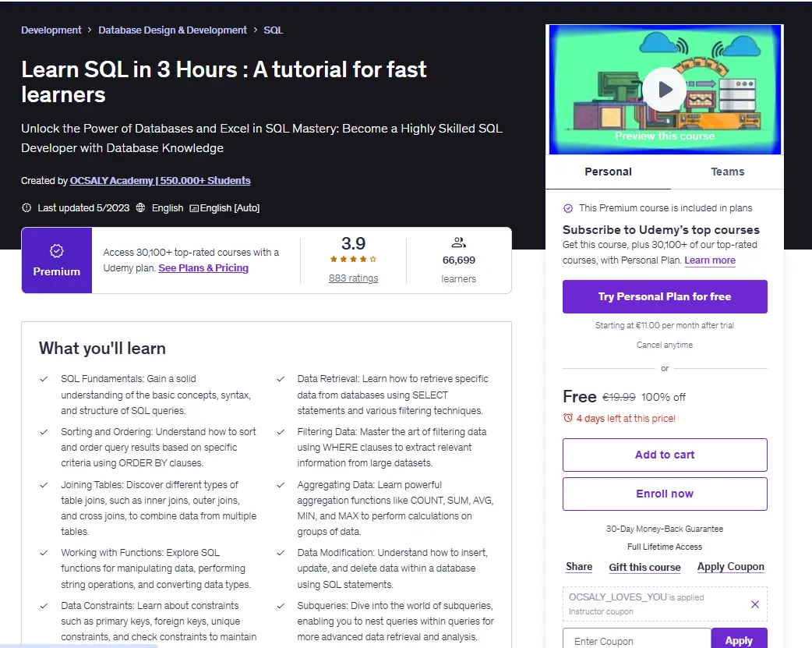
Task: Click 'Last updated 5/2023' text
Action: pos(83,208)
